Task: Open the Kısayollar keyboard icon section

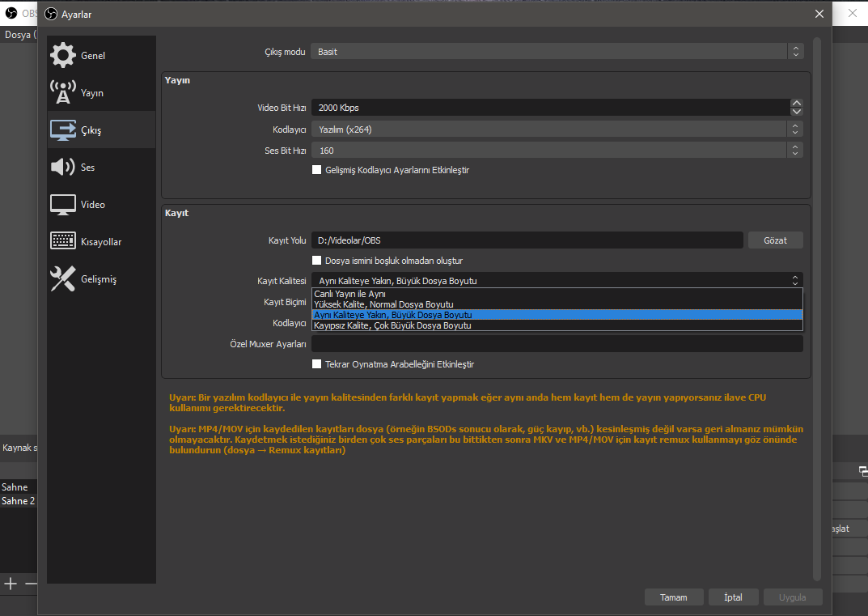Action: point(62,241)
